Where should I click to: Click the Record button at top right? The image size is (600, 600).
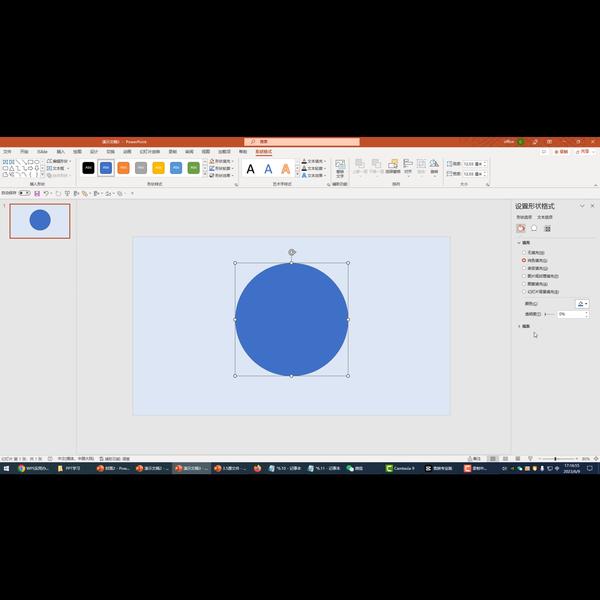561,152
